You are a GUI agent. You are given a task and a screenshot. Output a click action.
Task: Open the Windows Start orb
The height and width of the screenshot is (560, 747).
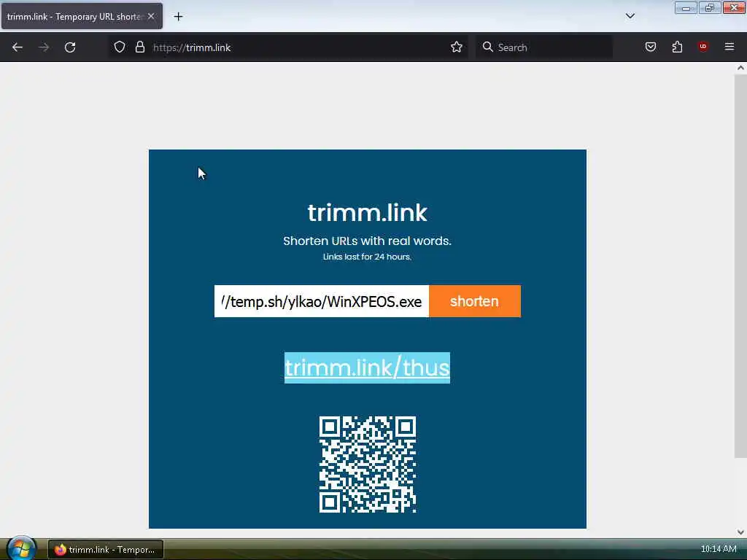[x=21, y=548]
